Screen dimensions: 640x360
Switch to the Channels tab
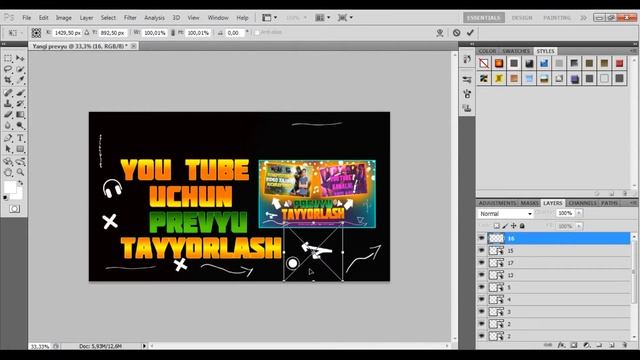click(x=582, y=203)
